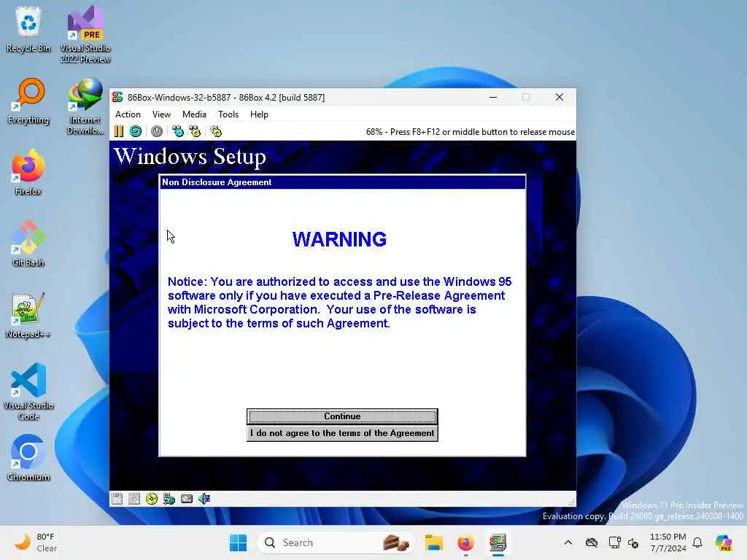Screen dimensions: 747x560
Task: Click second floppy drive status icon
Action: point(134,499)
